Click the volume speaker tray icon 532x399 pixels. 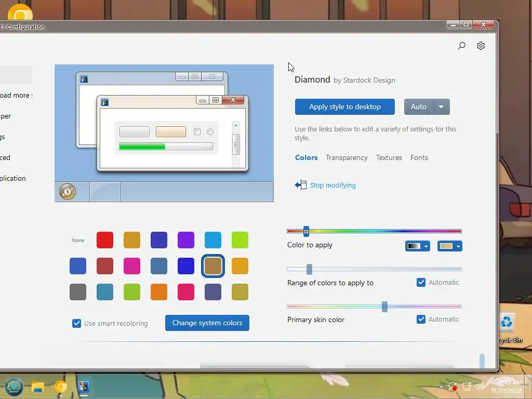click(480, 387)
